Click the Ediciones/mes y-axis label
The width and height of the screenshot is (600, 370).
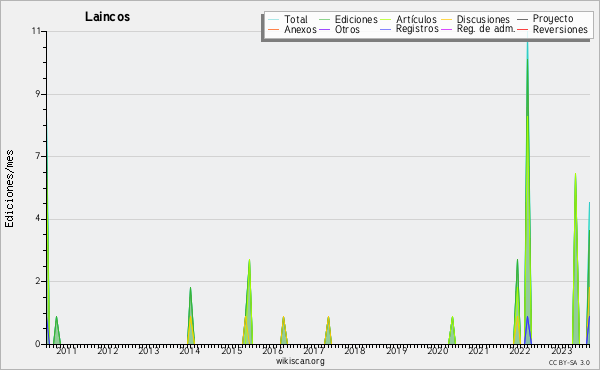tap(9, 189)
